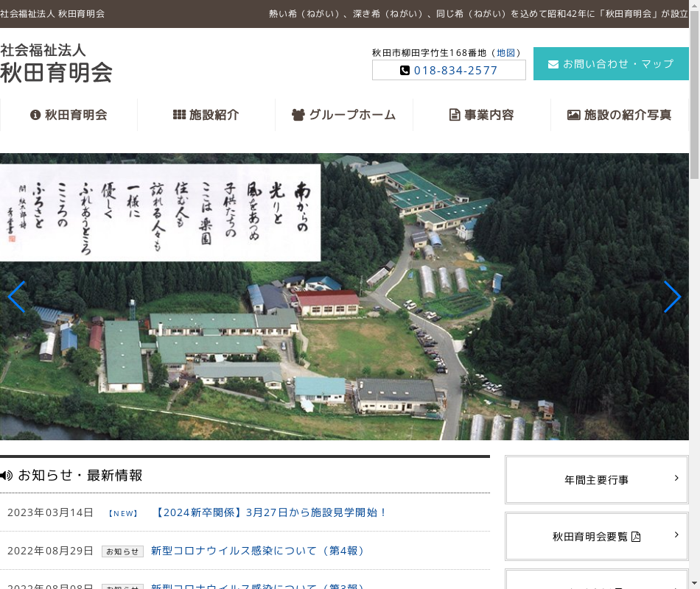
Task: Click the previous slide arrow on carousel
Action: pos(16,297)
